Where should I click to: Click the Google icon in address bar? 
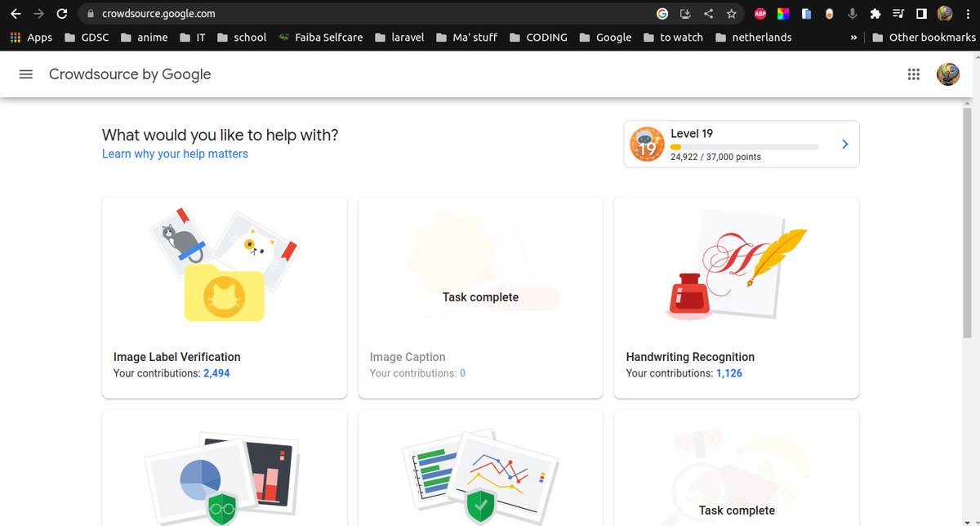pos(662,14)
